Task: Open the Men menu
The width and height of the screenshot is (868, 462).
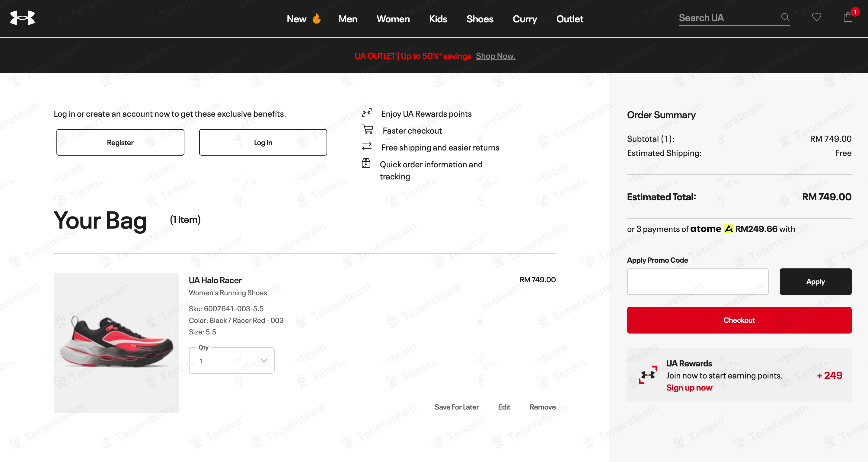Action: tap(348, 19)
